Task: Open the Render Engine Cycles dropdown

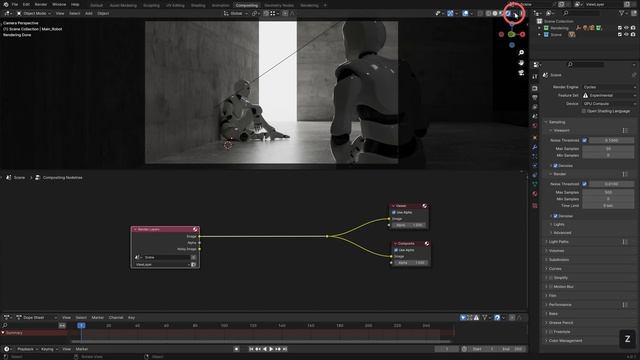Action: coord(609,87)
